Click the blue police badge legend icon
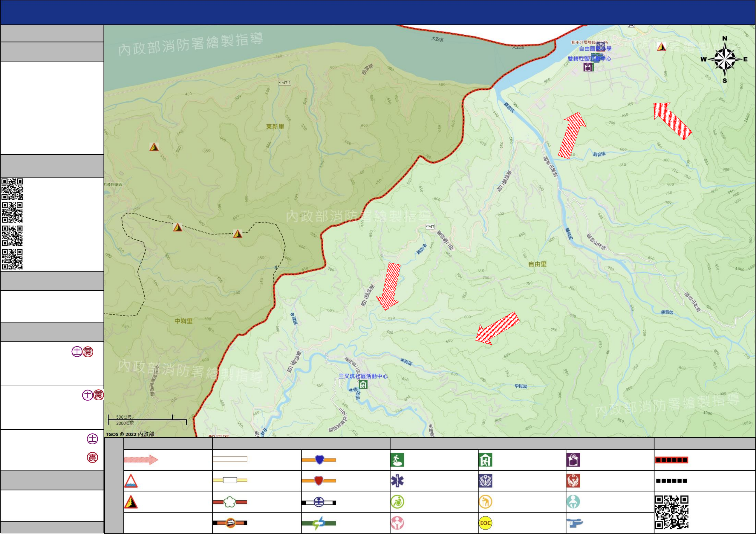The height and width of the screenshot is (534, 756). (486, 481)
